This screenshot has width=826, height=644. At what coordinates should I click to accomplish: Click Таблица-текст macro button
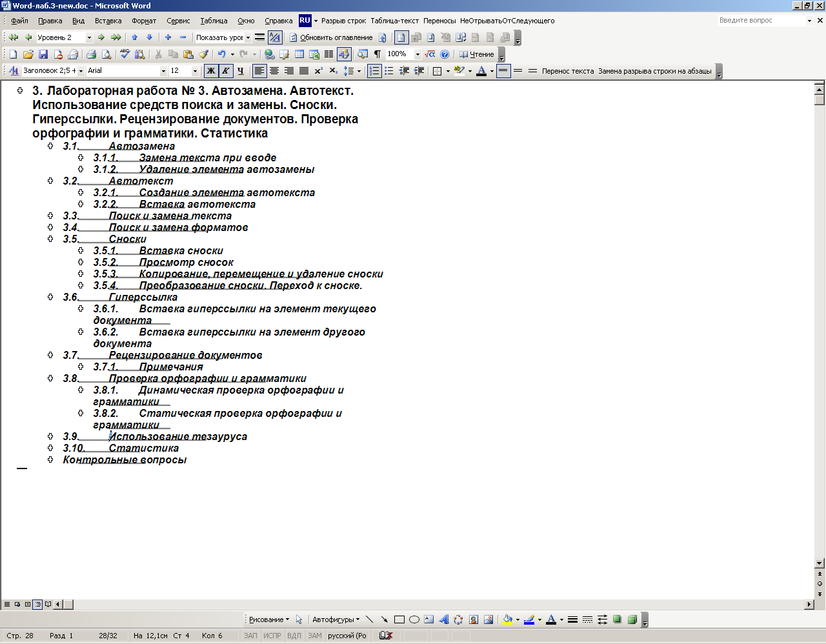[x=394, y=21]
